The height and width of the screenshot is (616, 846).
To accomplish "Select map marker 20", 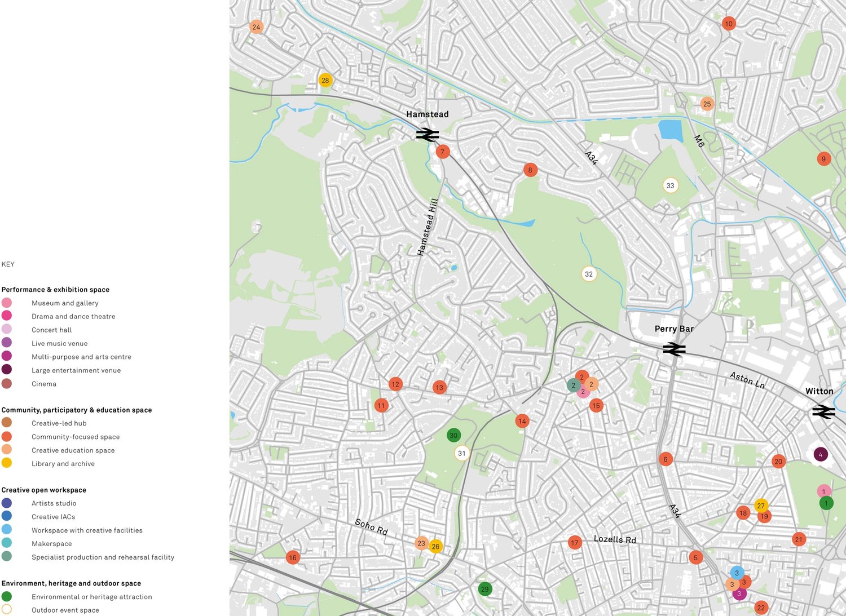I will pos(778,462).
